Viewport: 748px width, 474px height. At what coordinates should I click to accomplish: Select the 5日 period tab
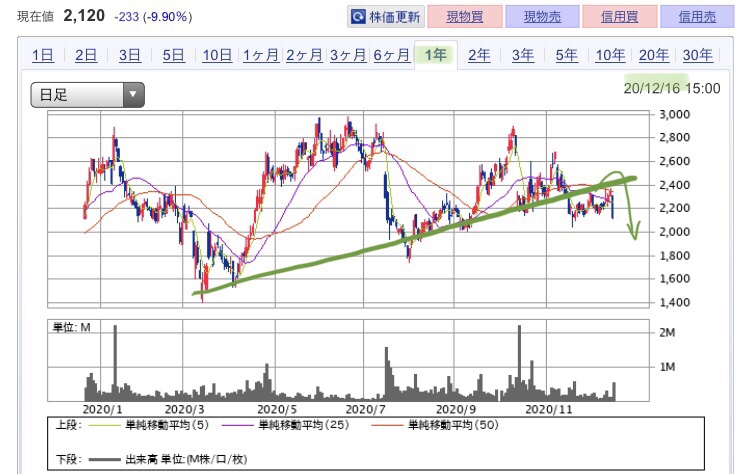[x=173, y=56]
